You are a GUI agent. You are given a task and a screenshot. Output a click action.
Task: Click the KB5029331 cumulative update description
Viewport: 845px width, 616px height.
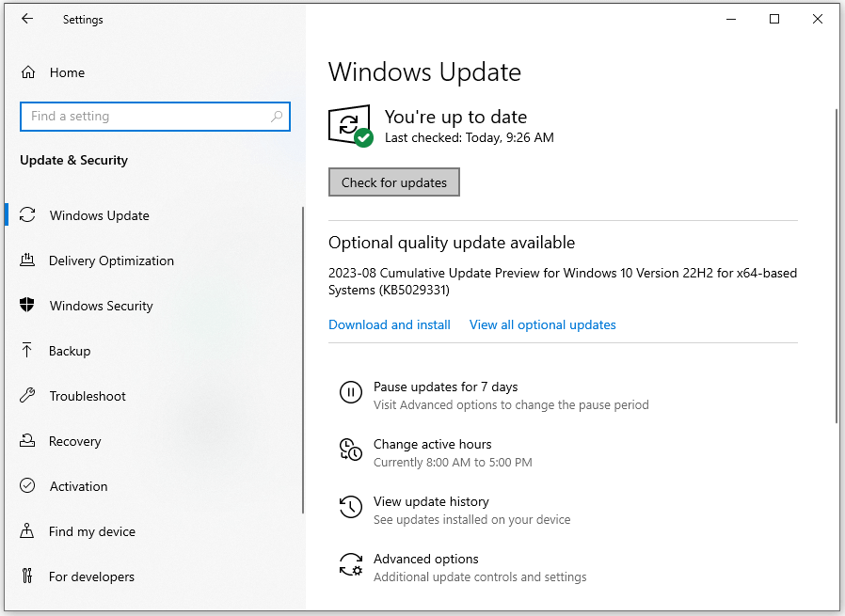pos(563,281)
